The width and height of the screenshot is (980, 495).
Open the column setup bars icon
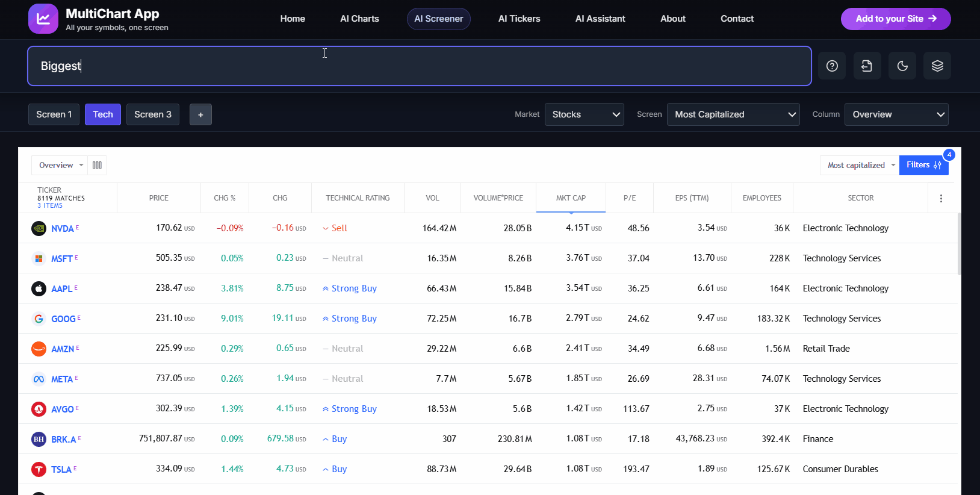click(97, 165)
